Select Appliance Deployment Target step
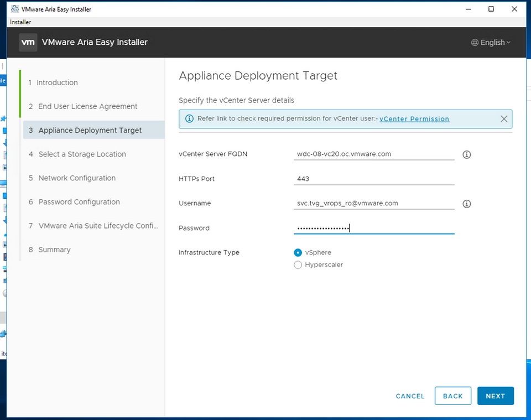This screenshot has width=531, height=420. pyautogui.click(x=94, y=130)
